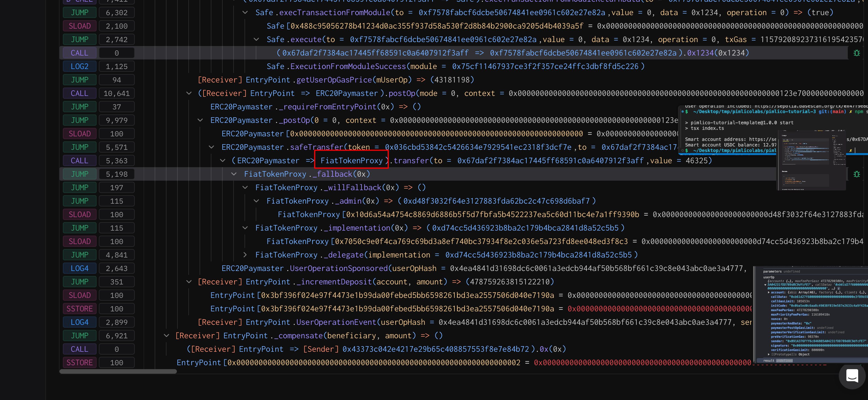
Task: Select the JUMP opcode with gas 9,979
Action: [79, 120]
